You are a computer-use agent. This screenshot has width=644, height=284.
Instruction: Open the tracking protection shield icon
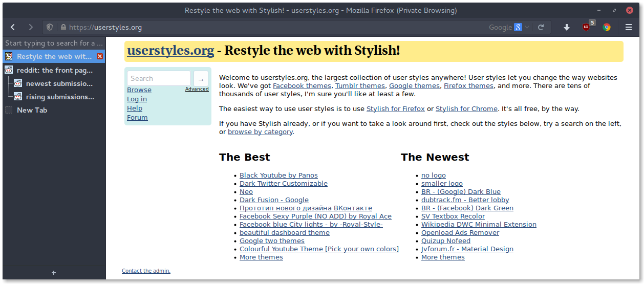[50, 27]
